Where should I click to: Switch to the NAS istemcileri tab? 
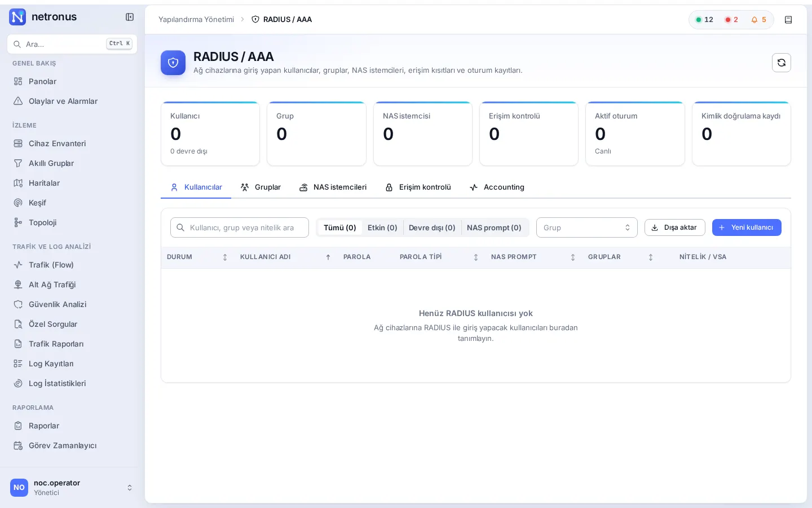pyautogui.click(x=333, y=187)
